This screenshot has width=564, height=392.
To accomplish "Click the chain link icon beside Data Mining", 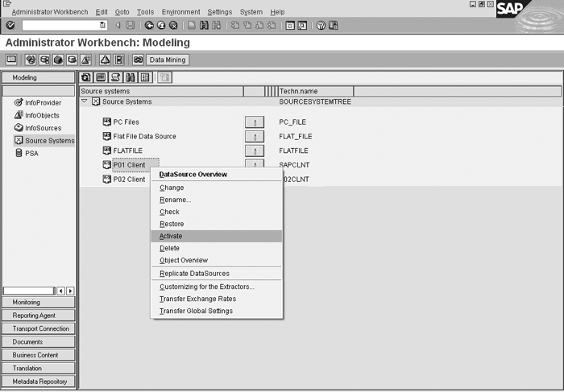I will (138, 60).
